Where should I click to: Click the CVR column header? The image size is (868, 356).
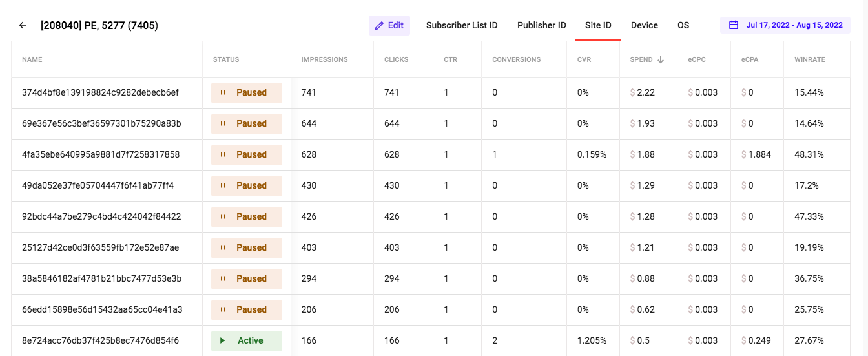tap(584, 59)
